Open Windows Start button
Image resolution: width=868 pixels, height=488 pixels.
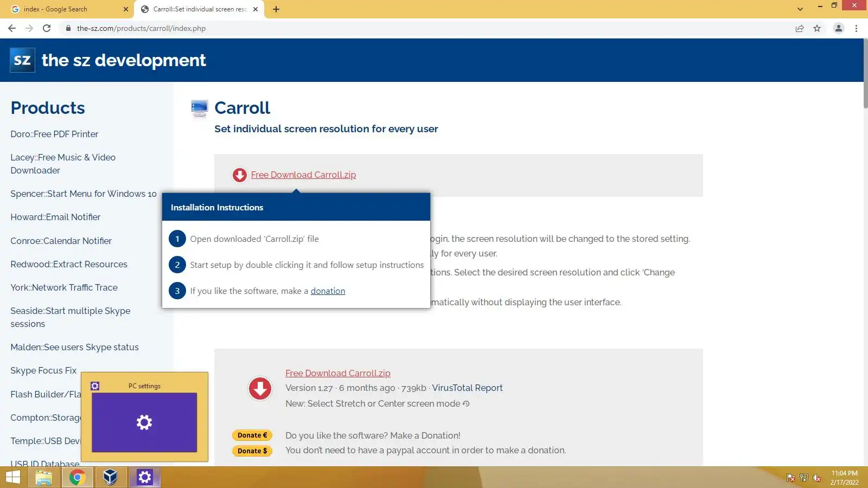(x=13, y=477)
